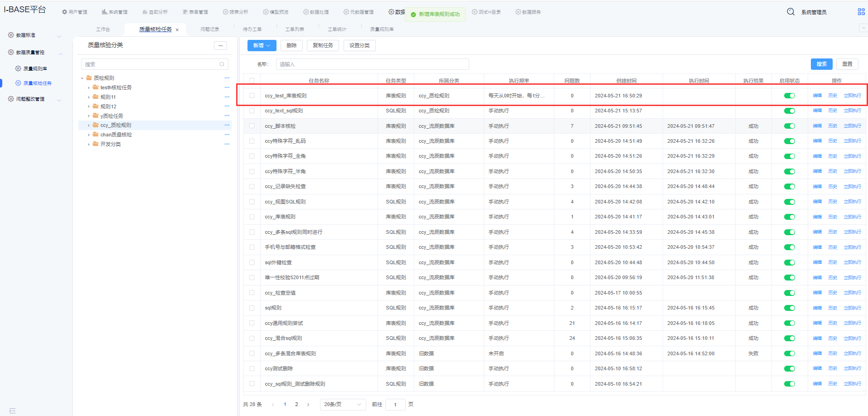
Task: Go to page 2 in pagination
Action: [x=296, y=404]
